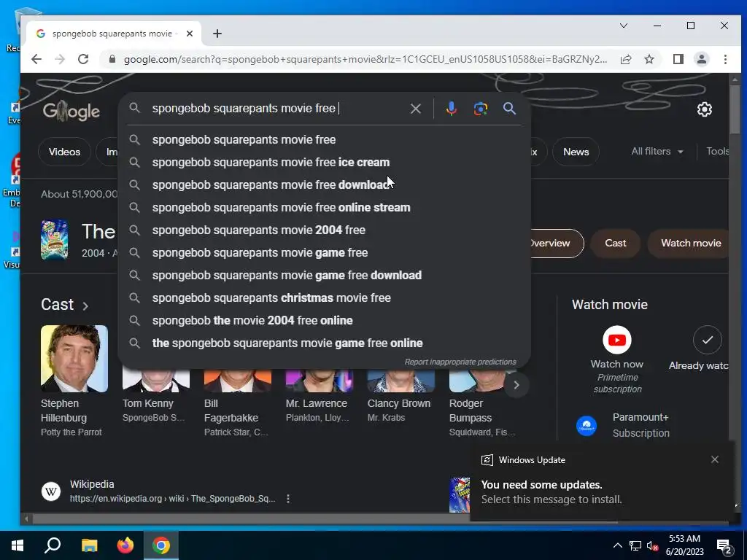Choose first suggestion 'spongebob squarepants movie free'
Viewport: 747px width, 560px height.
[x=324, y=139]
